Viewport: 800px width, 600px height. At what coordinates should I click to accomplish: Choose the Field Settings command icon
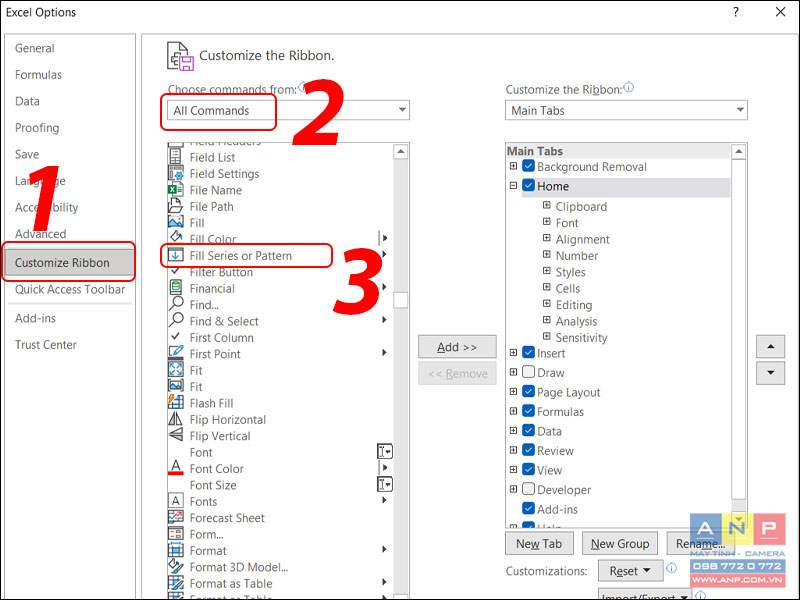(x=176, y=173)
